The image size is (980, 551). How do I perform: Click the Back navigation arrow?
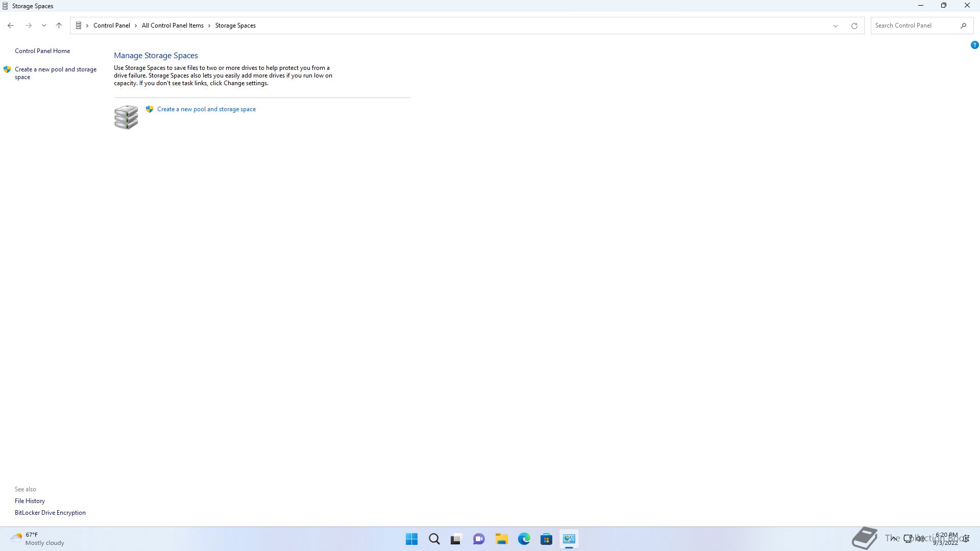[x=11, y=26]
